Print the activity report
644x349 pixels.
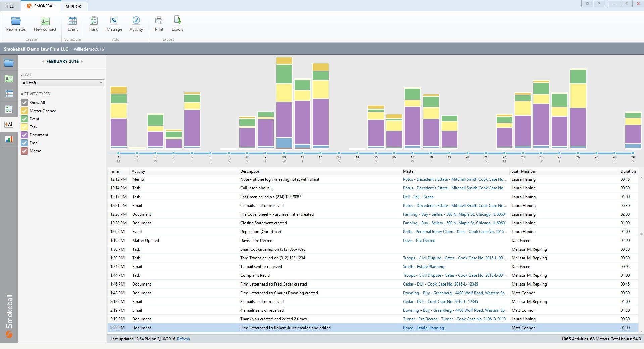pos(159,24)
